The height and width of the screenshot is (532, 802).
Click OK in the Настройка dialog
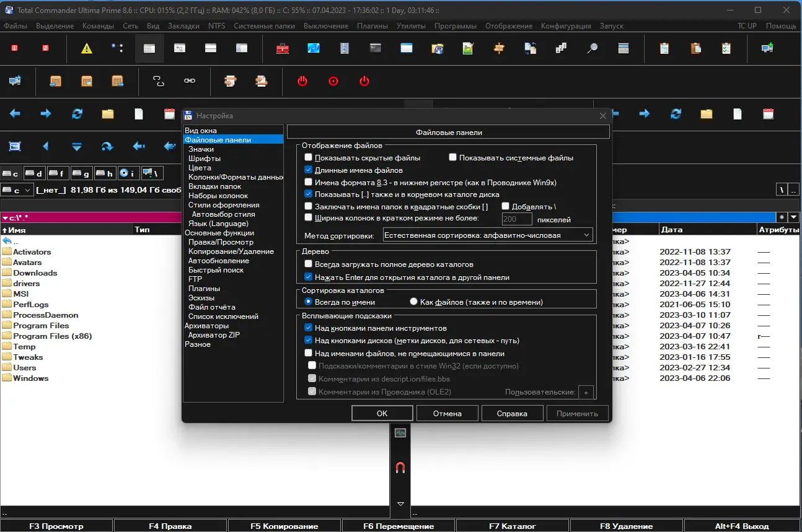coord(382,414)
